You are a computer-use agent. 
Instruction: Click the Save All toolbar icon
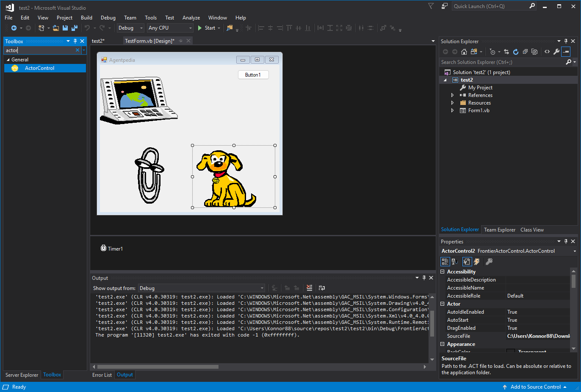[75, 28]
